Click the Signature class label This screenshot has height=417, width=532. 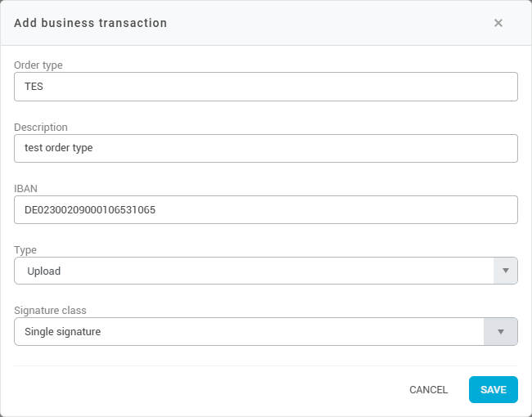click(x=50, y=311)
